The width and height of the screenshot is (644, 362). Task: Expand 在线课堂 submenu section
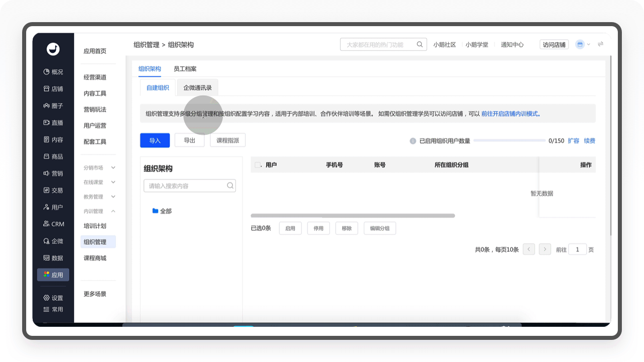point(100,182)
